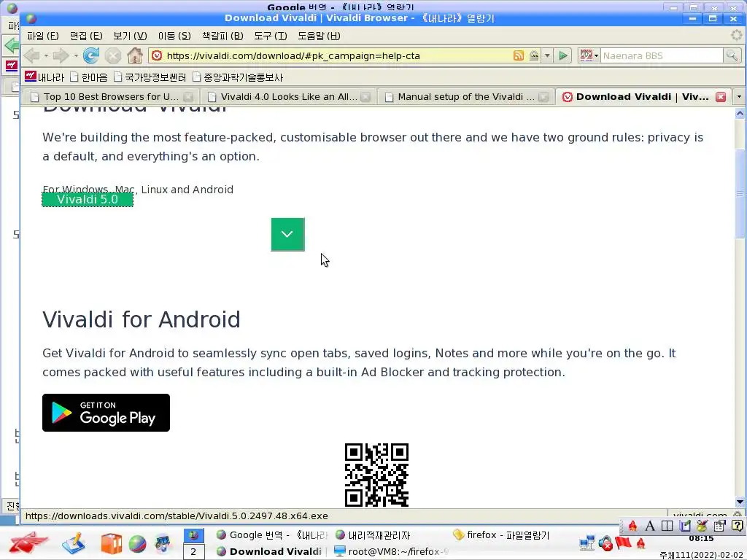The height and width of the screenshot is (560, 747).
Task: Launch the notepad pencil app in taskbar
Action: point(73,543)
